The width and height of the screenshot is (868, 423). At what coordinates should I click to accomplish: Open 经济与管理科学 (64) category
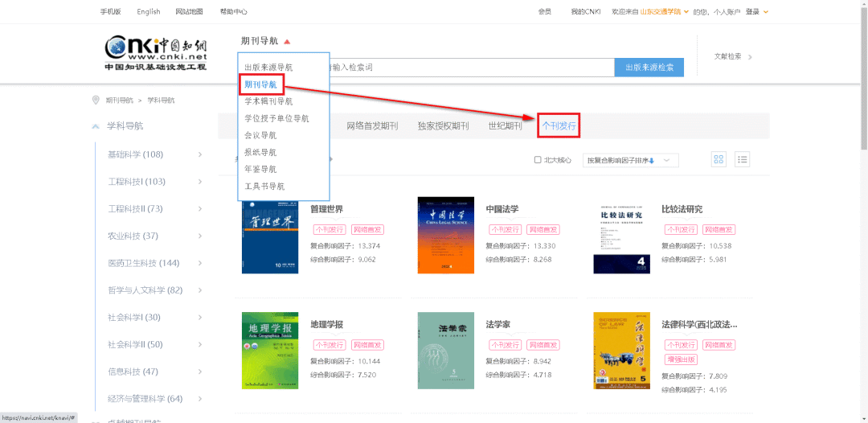[x=145, y=399]
